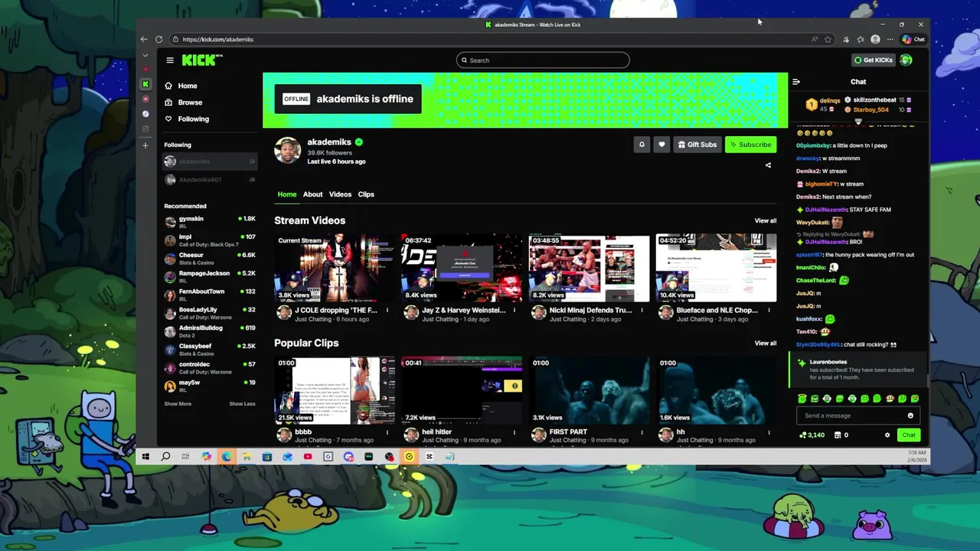Image resolution: width=980 pixels, height=551 pixels.
Task: Click the KICKs balance 3,140 icon
Action: tap(812, 435)
